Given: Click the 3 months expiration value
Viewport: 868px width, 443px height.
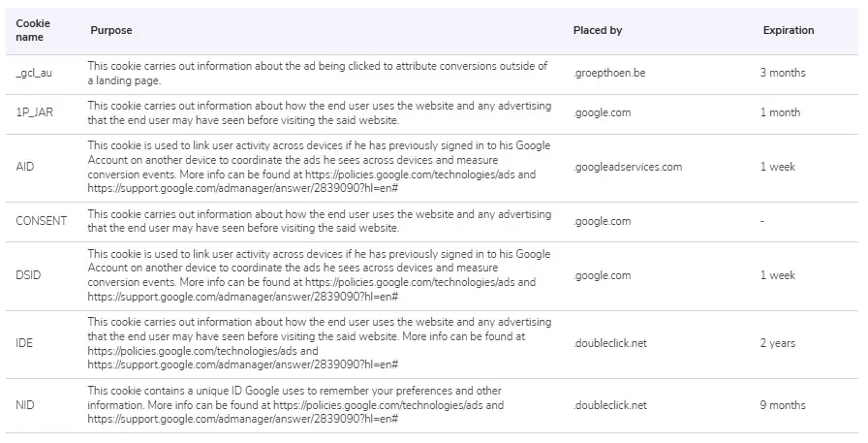Looking at the screenshot, I should [x=783, y=73].
